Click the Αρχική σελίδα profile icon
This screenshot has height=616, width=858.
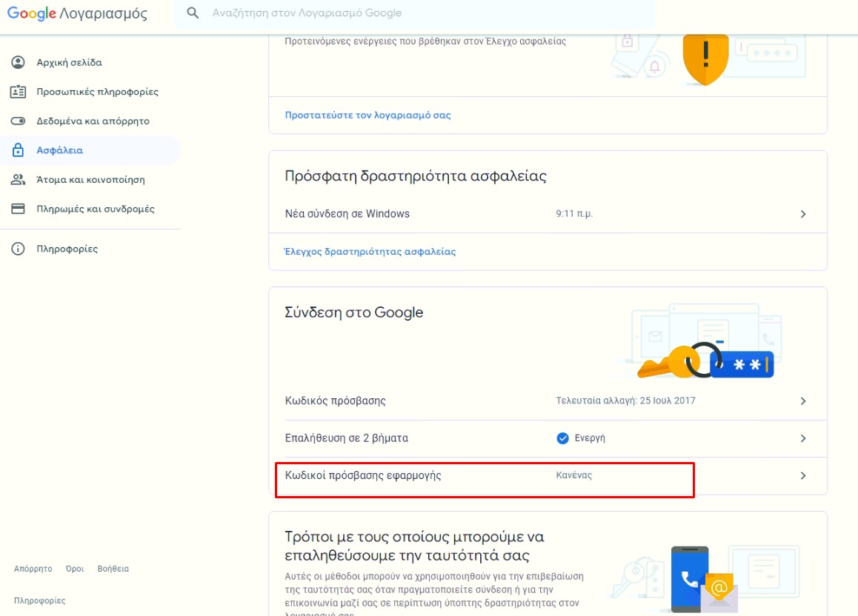[x=18, y=62]
